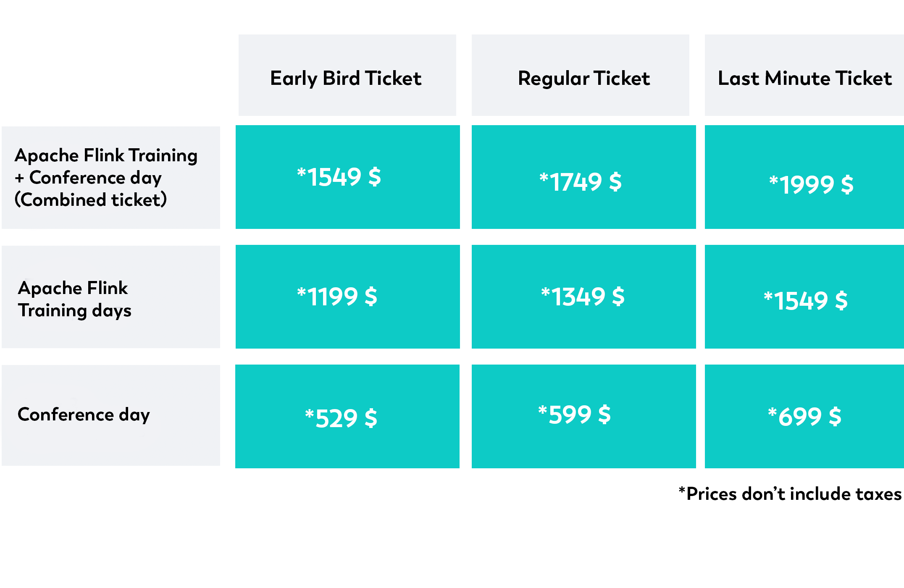Viewport: 904px width, 588px height.
Task: Click the asterisk before the 1749 $ price
Action: 544,177
